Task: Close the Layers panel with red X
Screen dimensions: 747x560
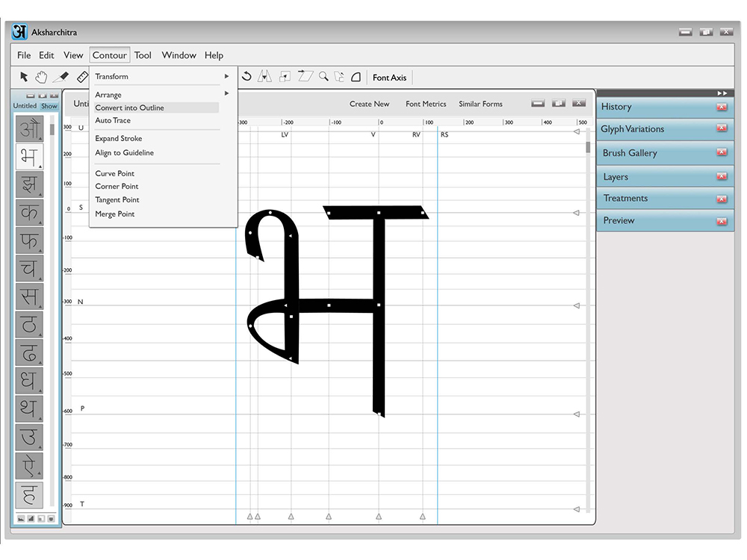Action: point(721,177)
